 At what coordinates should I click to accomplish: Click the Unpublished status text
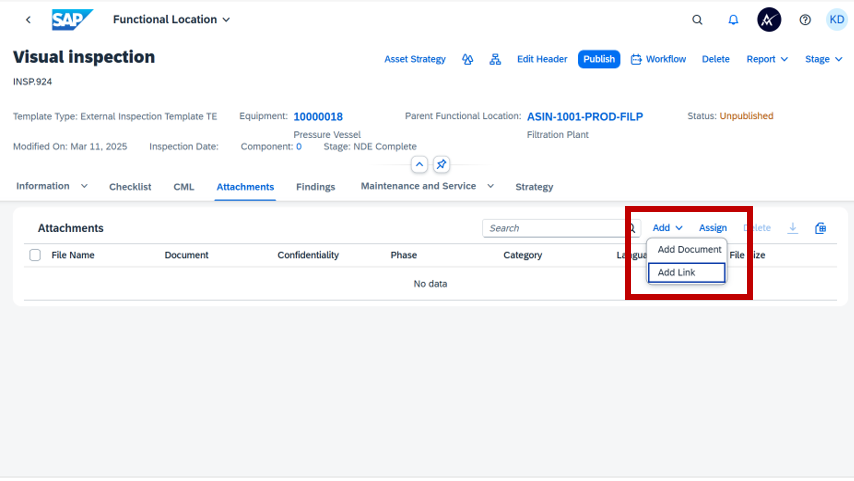click(x=746, y=116)
